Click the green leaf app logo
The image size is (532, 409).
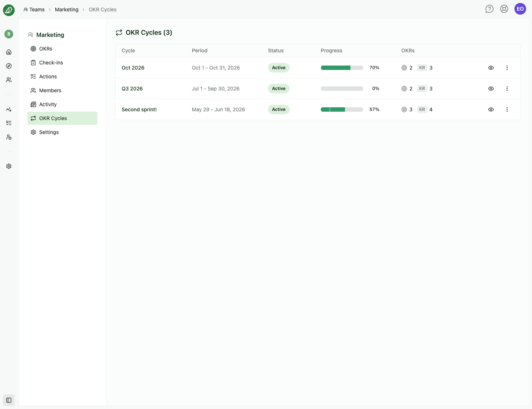(x=9, y=10)
